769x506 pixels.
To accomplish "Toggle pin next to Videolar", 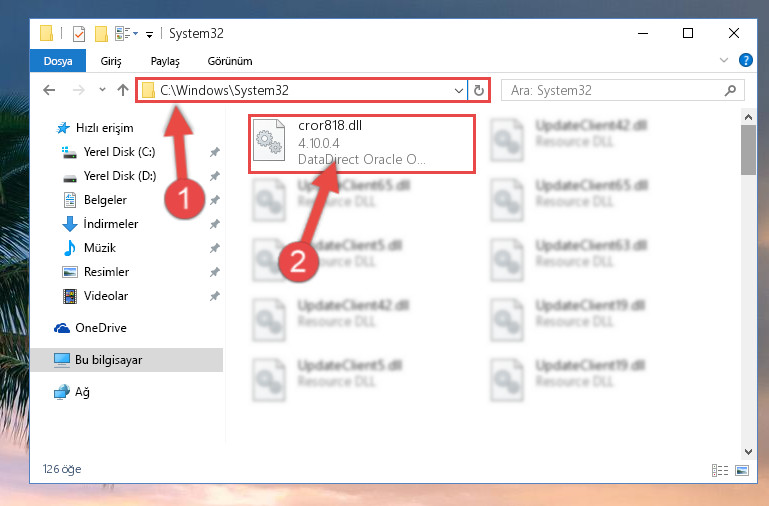I will pyautogui.click(x=214, y=296).
